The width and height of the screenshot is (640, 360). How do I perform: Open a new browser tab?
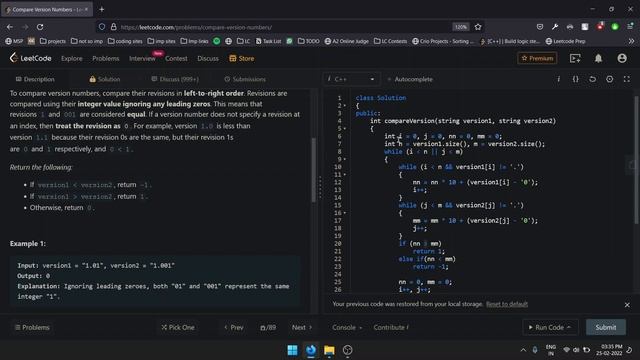(102, 9)
